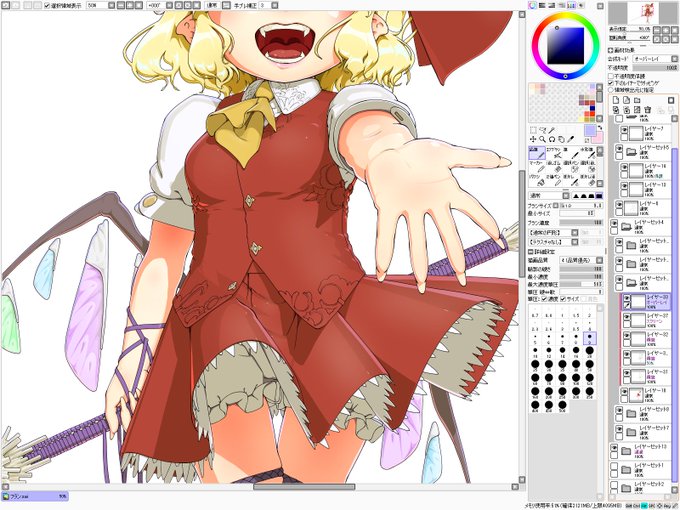The width and height of the screenshot is (680, 510).
Task: Hide layer レイヤー18 using its eye icon
Action: click(624, 391)
